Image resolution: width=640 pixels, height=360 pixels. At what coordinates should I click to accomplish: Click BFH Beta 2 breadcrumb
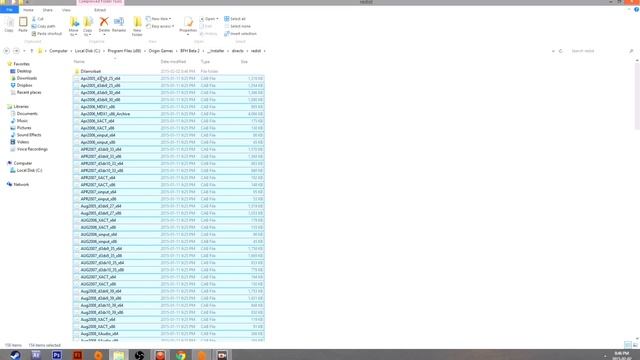pos(190,51)
